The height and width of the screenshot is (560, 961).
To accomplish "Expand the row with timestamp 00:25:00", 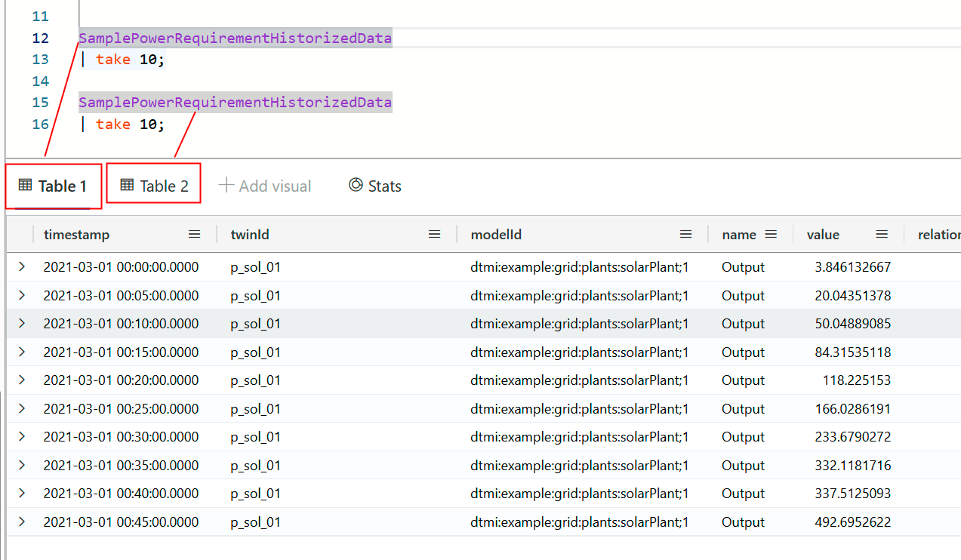I will pos(21,408).
